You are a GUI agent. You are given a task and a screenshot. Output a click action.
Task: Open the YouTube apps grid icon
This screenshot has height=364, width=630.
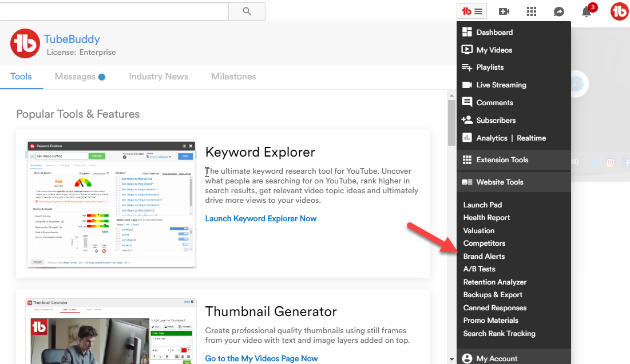pyautogui.click(x=532, y=11)
